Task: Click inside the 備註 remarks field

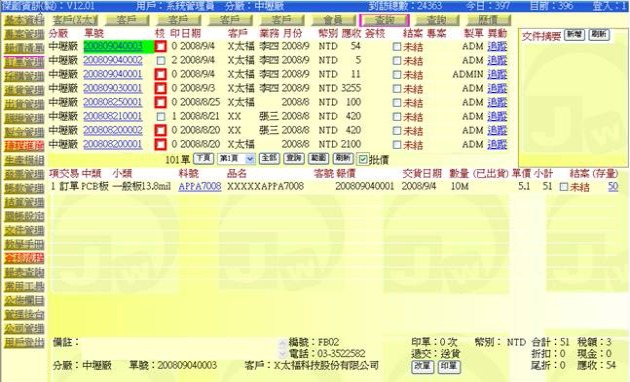Action: (179, 349)
